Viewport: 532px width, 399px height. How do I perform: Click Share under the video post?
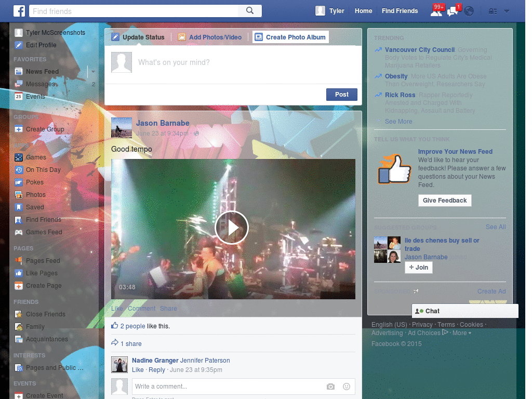click(168, 309)
